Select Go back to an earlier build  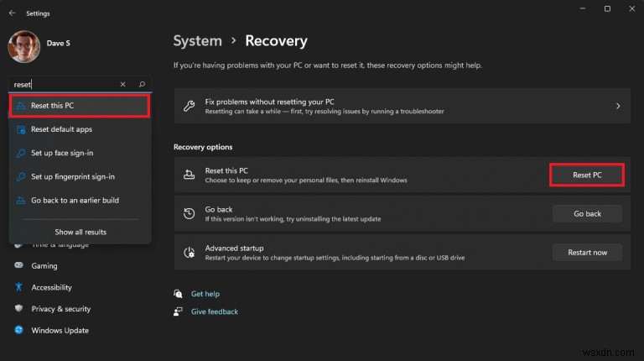pyautogui.click(x=80, y=201)
